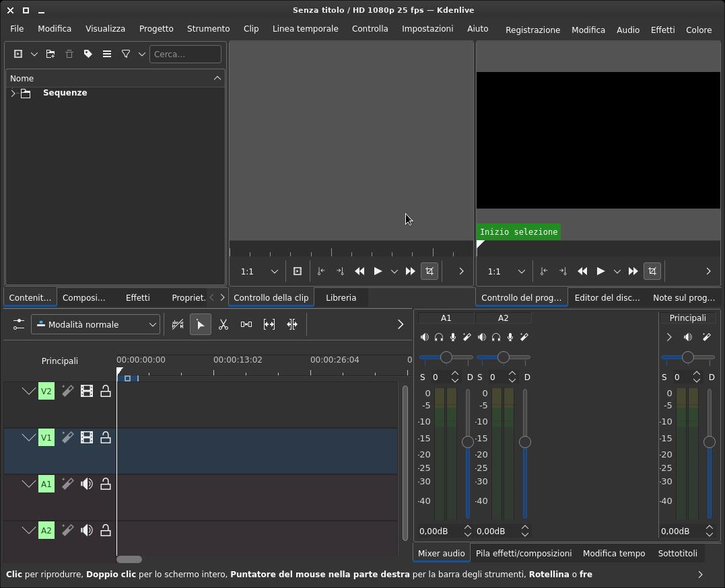Open the Strumento menu
Image resolution: width=725 pixels, height=588 pixels.
(208, 29)
